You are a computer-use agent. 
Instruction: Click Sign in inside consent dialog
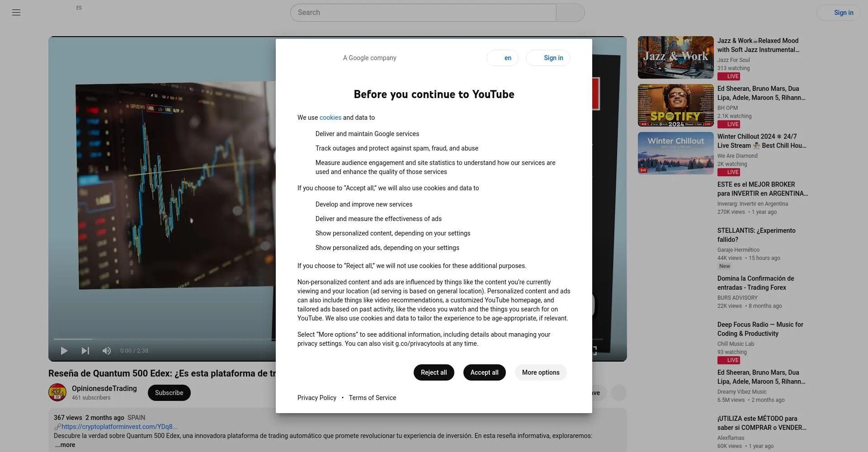click(548, 58)
